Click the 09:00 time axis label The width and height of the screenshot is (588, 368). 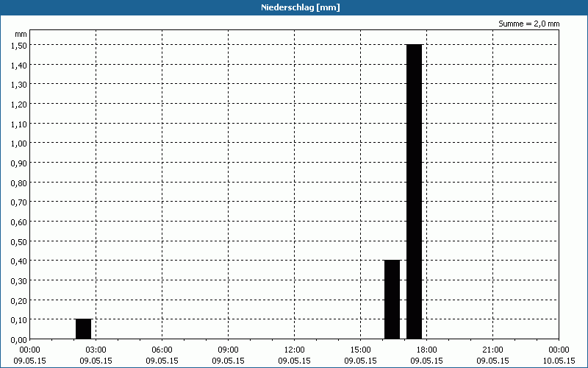coord(228,350)
